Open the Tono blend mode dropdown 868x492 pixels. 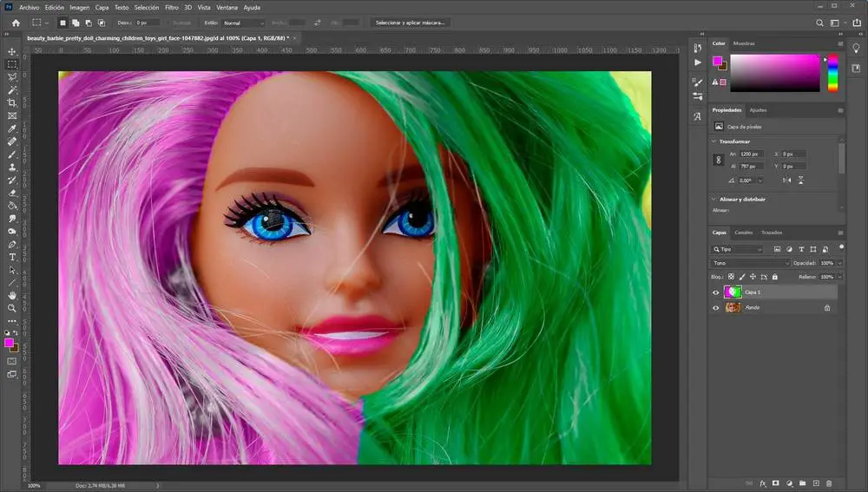751,263
